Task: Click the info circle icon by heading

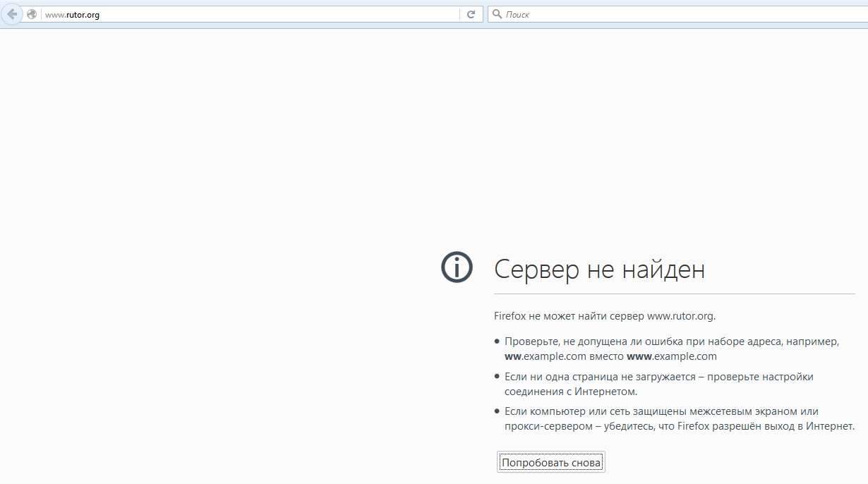Action: [x=457, y=267]
